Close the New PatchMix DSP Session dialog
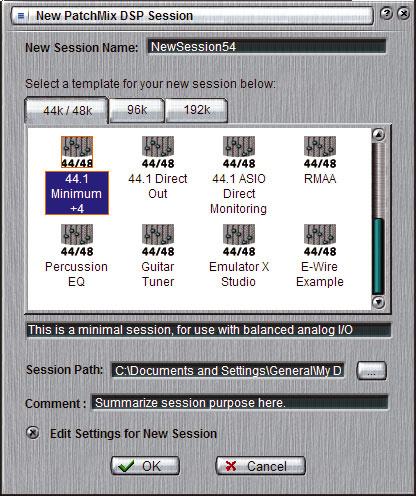 coord(404,14)
